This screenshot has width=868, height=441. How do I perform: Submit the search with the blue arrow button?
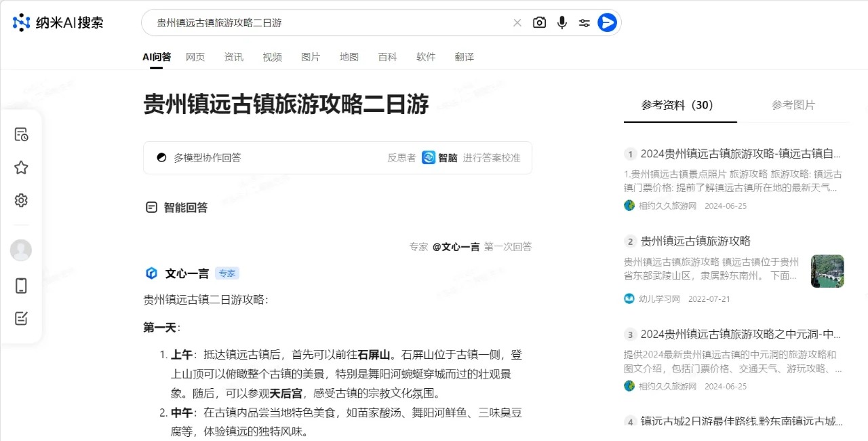tap(607, 22)
